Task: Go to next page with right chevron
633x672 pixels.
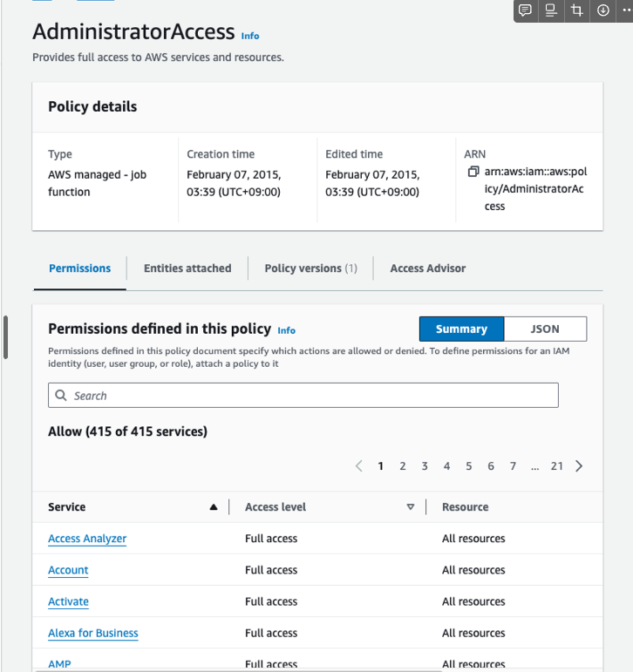Action: click(x=579, y=465)
